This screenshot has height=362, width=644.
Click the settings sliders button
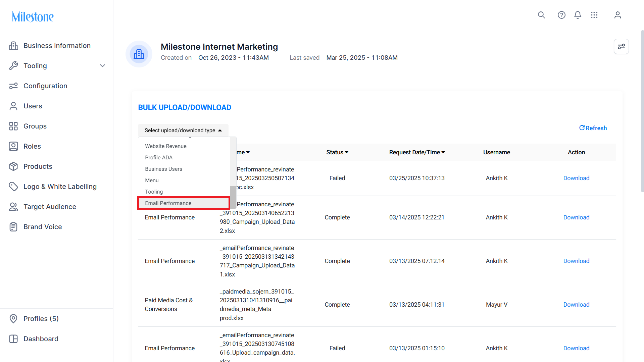tap(621, 46)
